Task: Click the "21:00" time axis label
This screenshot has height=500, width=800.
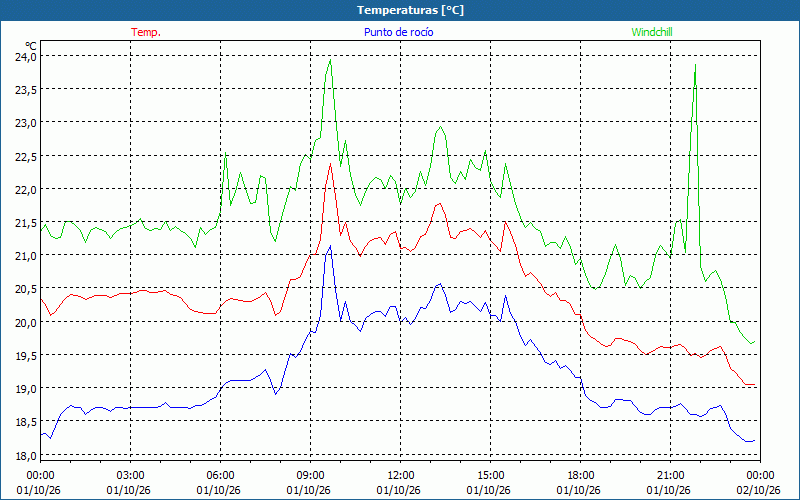Action: tap(670, 476)
